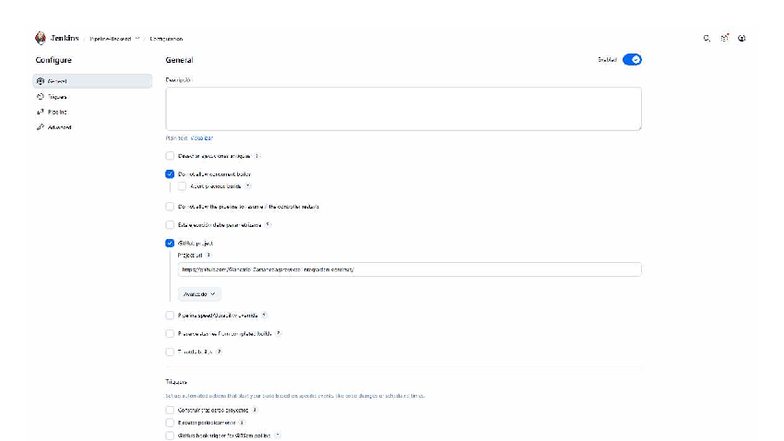784x441 pixels.
Task: Focus the Description text area
Action: point(404,109)
